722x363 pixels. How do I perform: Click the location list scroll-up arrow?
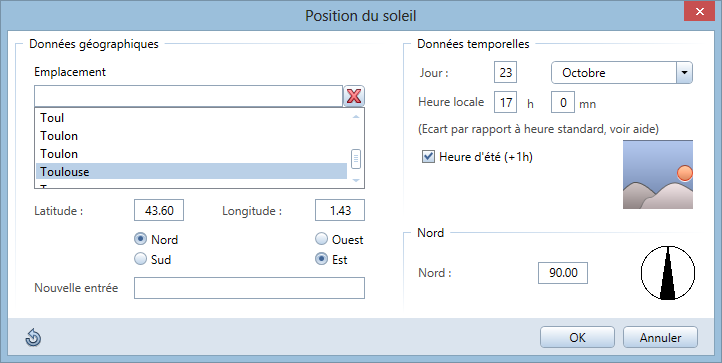pos(355,117)
